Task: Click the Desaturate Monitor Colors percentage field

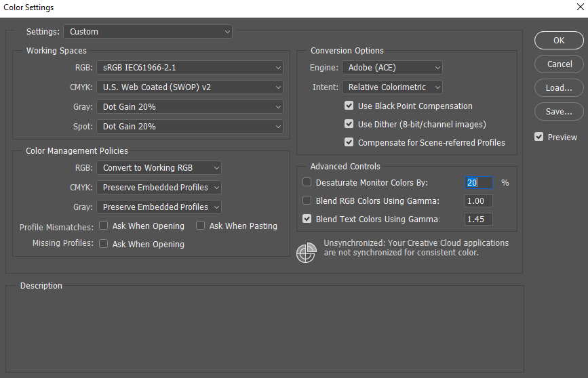Action: [479, 183]
